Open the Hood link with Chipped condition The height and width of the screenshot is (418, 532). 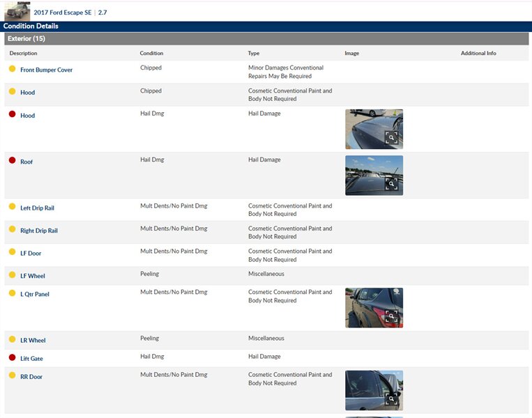(27, 93)
